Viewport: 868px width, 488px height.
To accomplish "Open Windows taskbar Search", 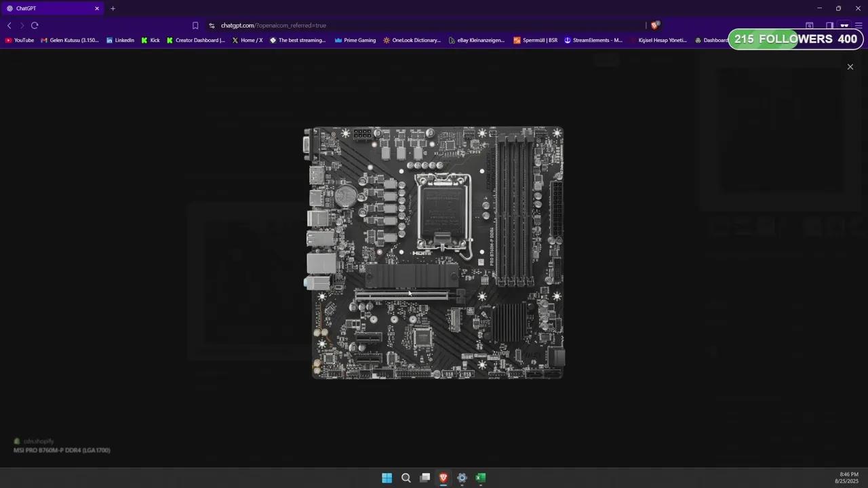I will 406,478.
